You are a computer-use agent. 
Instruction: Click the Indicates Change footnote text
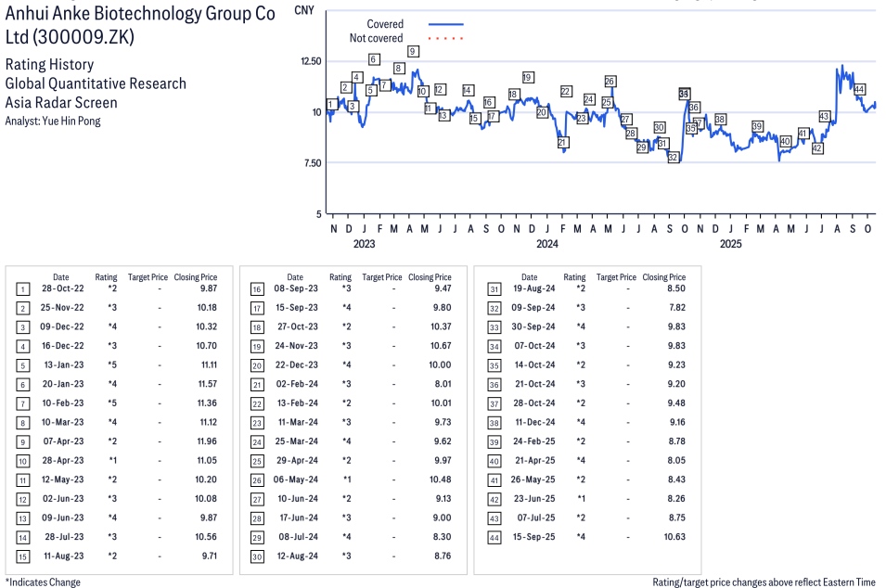pos(43,582)
